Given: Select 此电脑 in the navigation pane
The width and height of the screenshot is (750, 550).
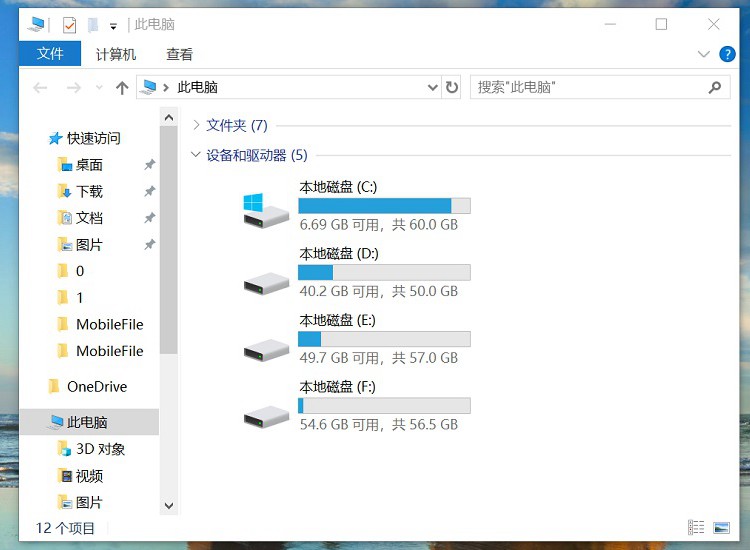Looking at the screenshot, I should 87,422.
